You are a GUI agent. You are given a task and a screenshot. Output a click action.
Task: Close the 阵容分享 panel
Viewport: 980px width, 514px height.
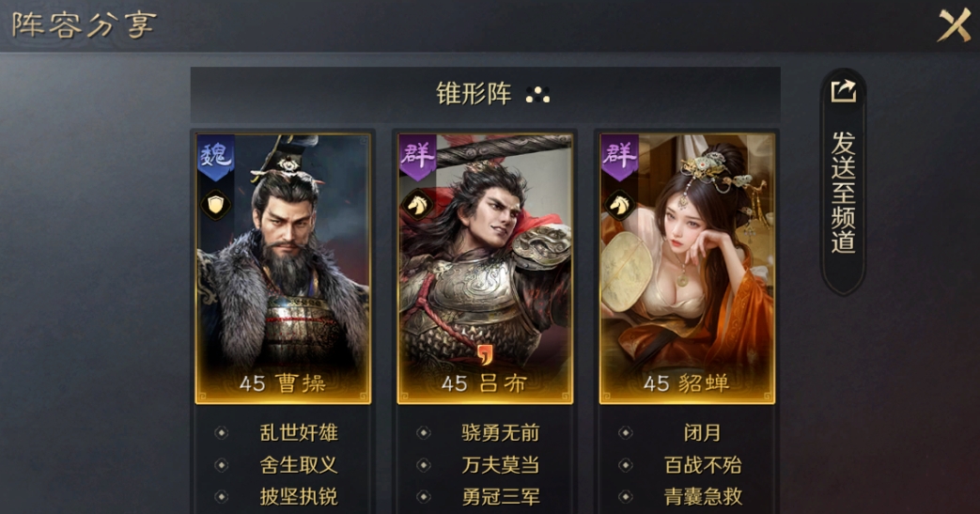pyautogui.click(x=955, y=25)
